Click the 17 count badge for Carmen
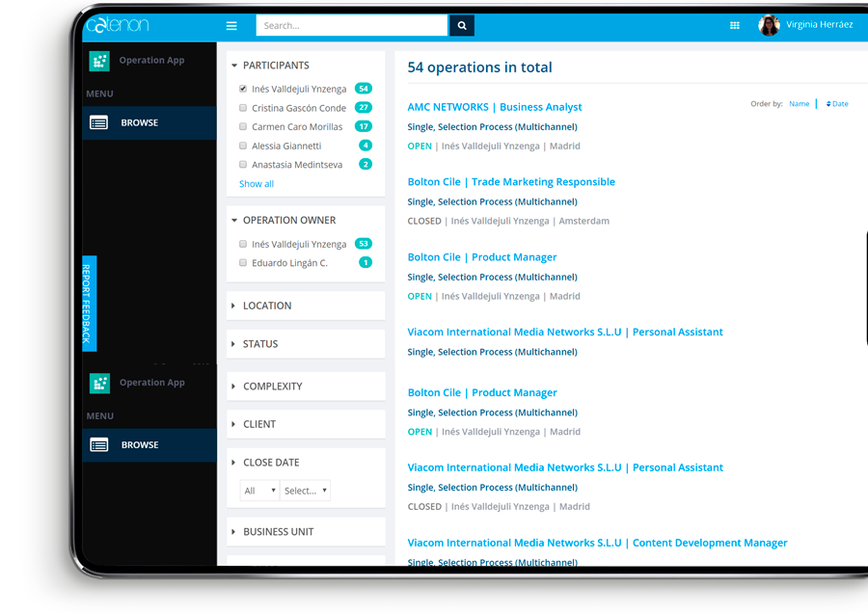This screenshot has width=868, height=613. [x=364, y=126]
